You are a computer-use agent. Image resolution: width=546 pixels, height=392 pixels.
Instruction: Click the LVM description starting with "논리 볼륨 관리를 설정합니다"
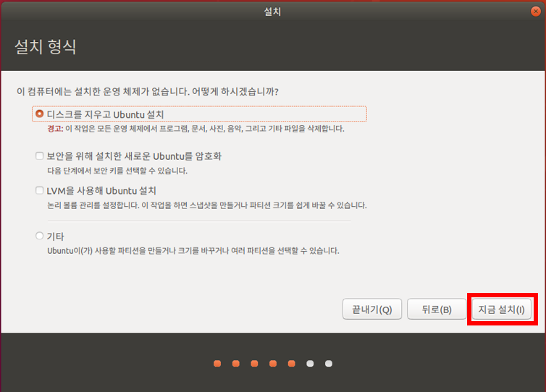click(x=207, y=205)
